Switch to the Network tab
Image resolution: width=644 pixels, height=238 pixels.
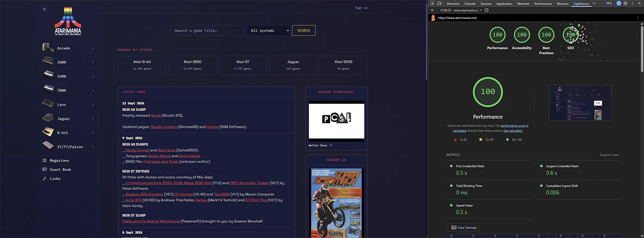[x=523, y=3]
